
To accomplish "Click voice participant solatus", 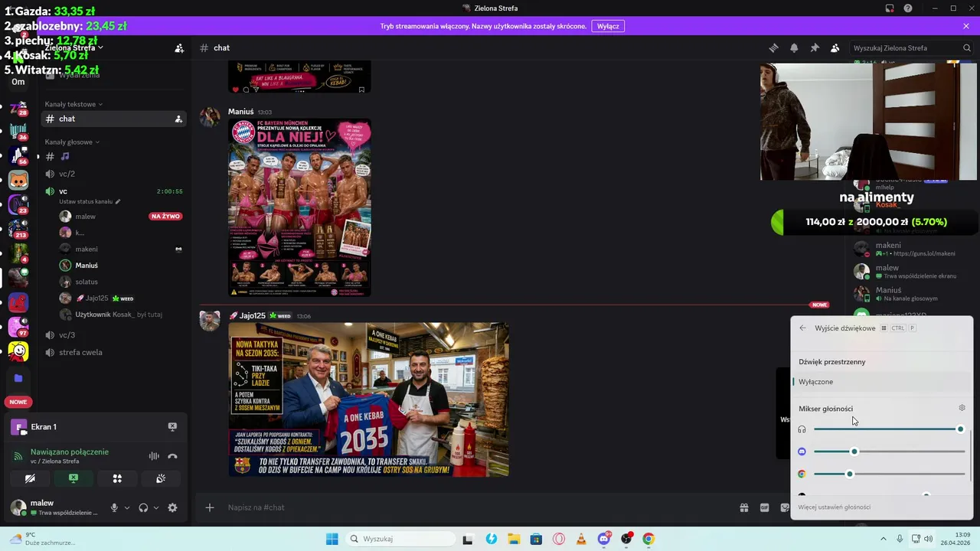I will tap(120, 282).
